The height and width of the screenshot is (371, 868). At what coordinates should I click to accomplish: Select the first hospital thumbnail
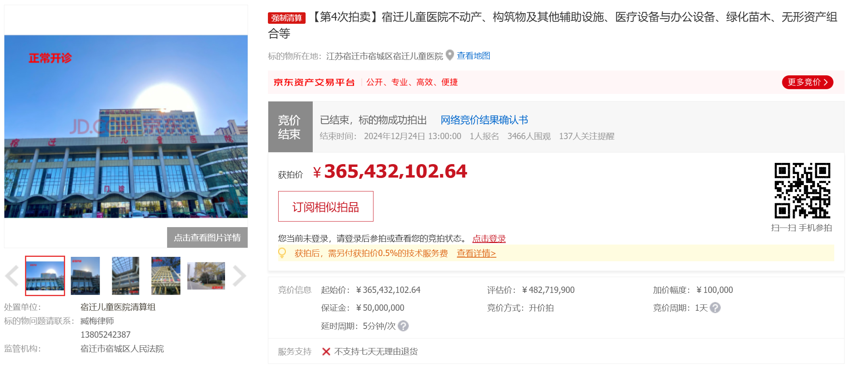click(45, 276)
